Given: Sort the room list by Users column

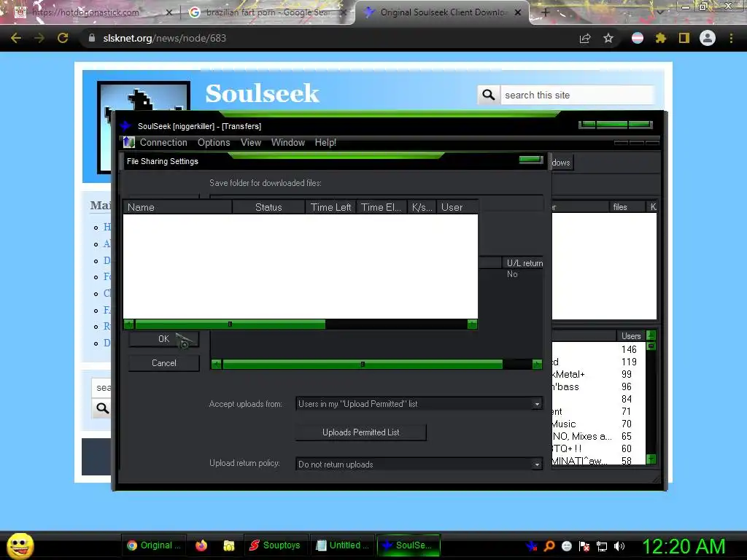Looking at the screenshot, I should 631,335.
